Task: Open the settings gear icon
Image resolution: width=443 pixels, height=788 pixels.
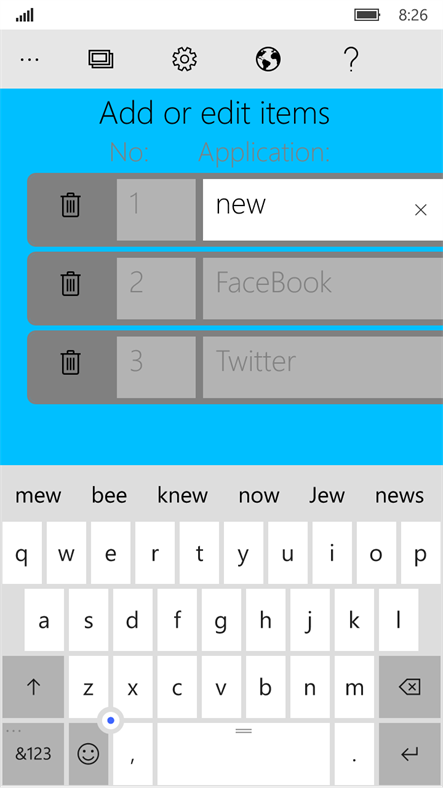Action: (184, 59)
